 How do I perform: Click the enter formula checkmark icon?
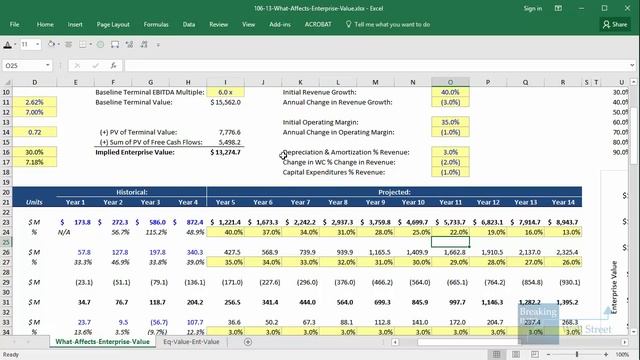[x=96, y=65]
